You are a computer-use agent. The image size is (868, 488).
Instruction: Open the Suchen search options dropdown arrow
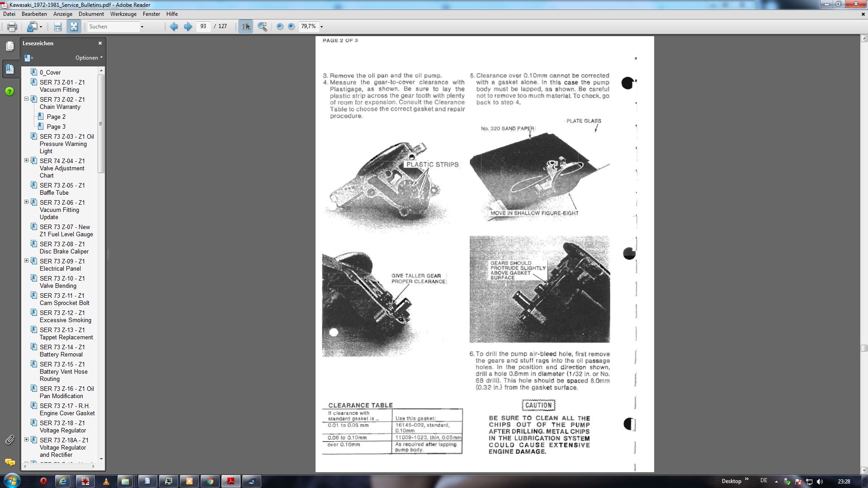click(142, 27)
